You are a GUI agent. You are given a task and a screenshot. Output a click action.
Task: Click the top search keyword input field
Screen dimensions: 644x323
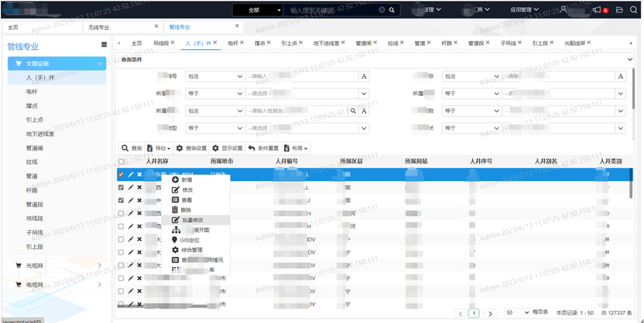(x=331, y=10)
